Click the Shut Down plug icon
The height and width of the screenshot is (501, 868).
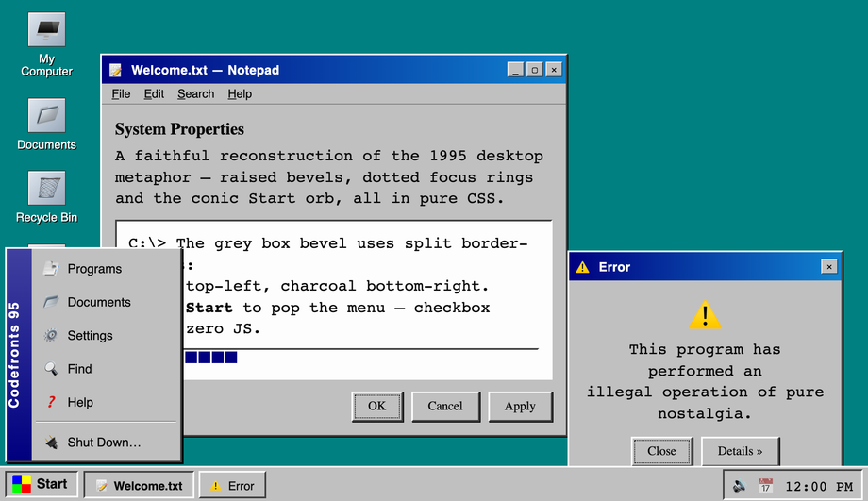(51, 442)
